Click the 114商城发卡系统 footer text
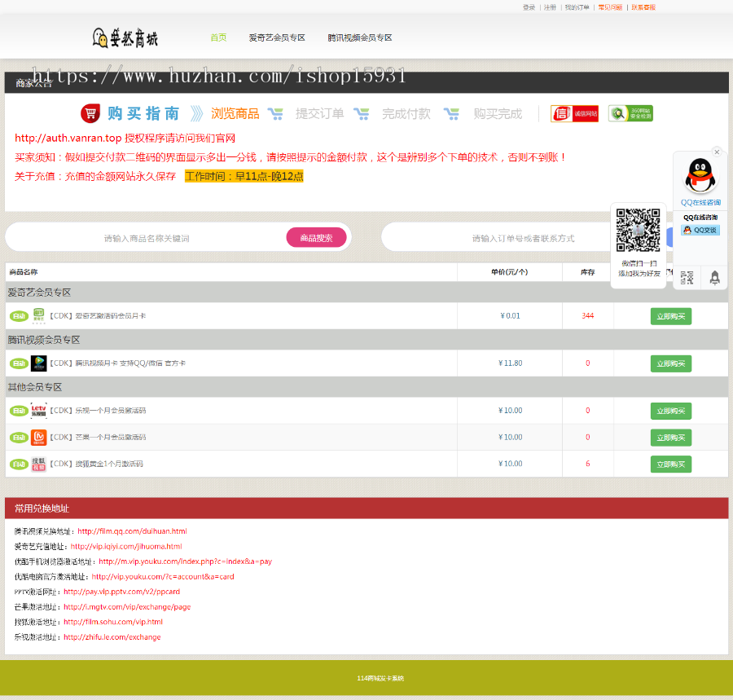733x700 pixels. (x=380, y=678)
